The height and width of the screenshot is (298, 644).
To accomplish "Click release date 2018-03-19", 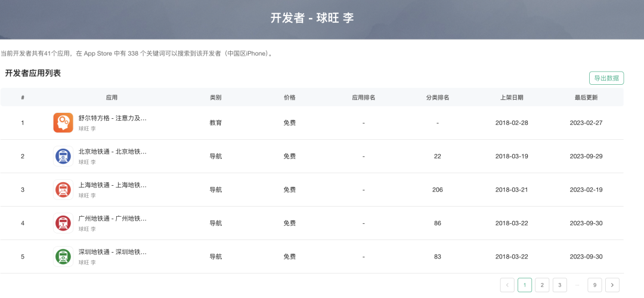I will pos(512,156).
